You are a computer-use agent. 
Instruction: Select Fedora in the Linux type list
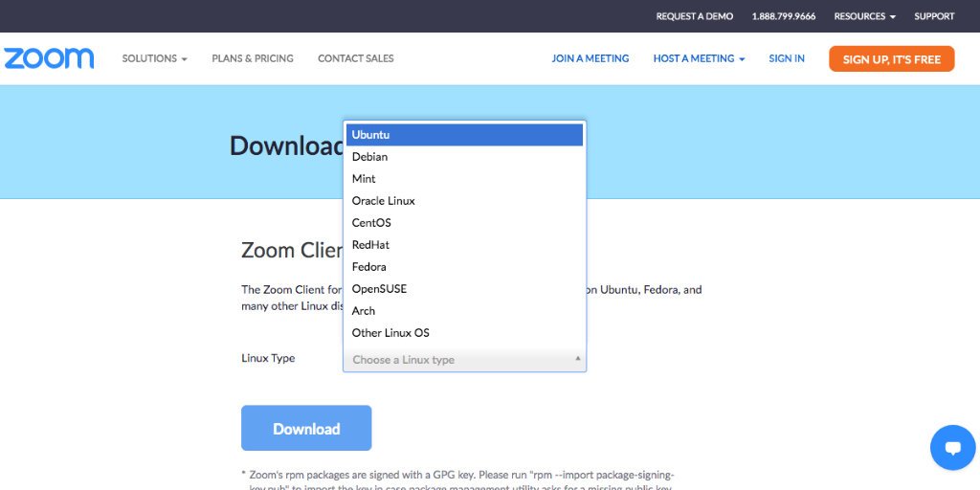coord(464,267)
